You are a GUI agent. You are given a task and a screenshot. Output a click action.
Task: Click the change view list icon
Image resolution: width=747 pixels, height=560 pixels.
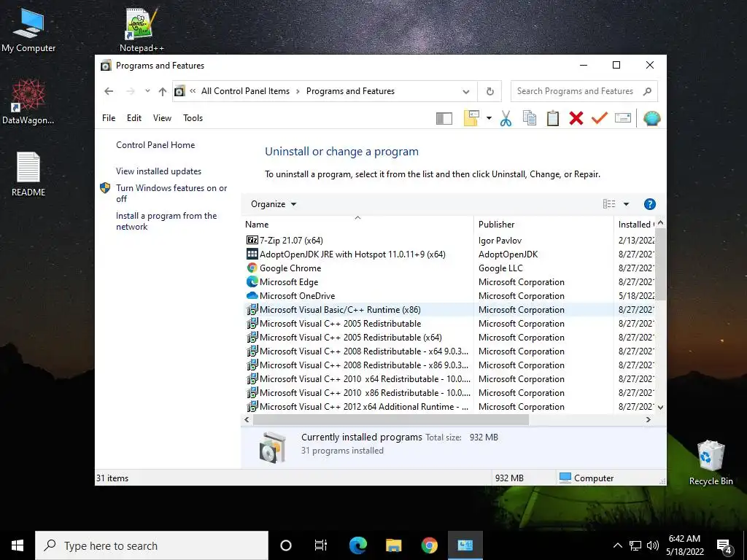tap(609, 204)
